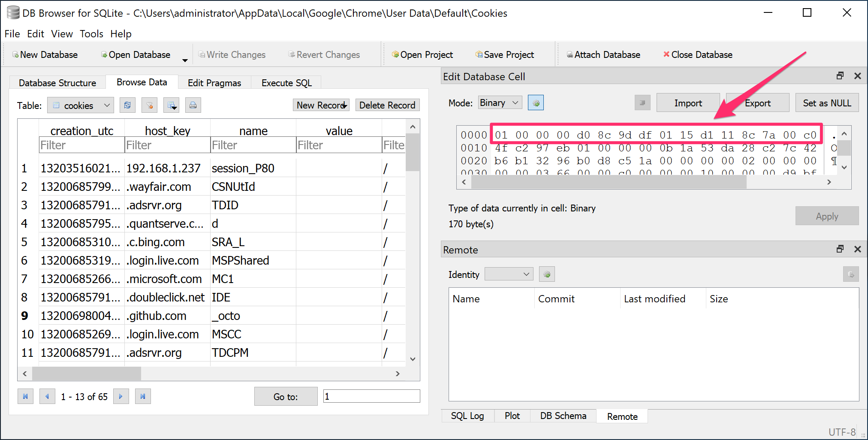This screenshot has width=868, height=440.
Task: Click the hex editor horizontal scrollbar
Action: click(609, 182)
